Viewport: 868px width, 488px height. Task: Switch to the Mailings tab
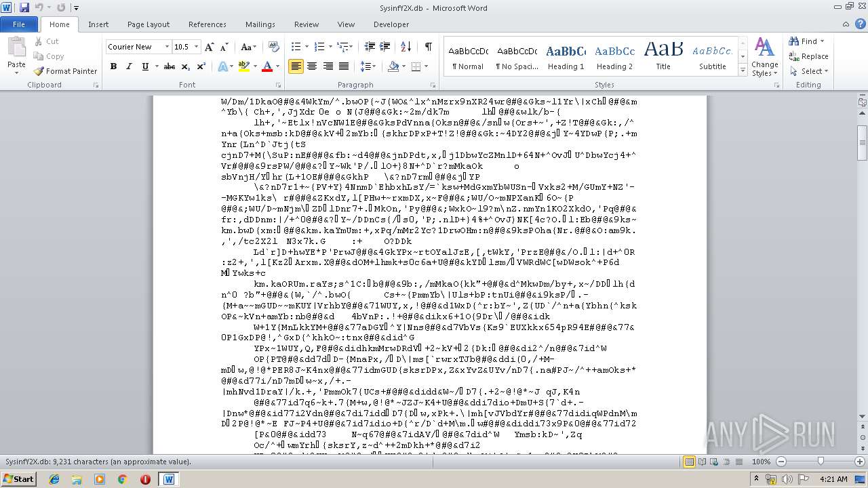(260, 24)
